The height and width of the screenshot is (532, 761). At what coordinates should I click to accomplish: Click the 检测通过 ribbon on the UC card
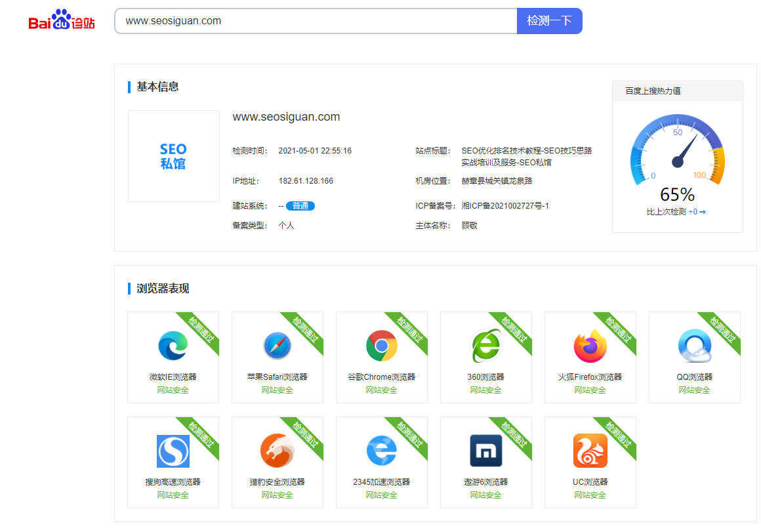(x=619, y=434)
